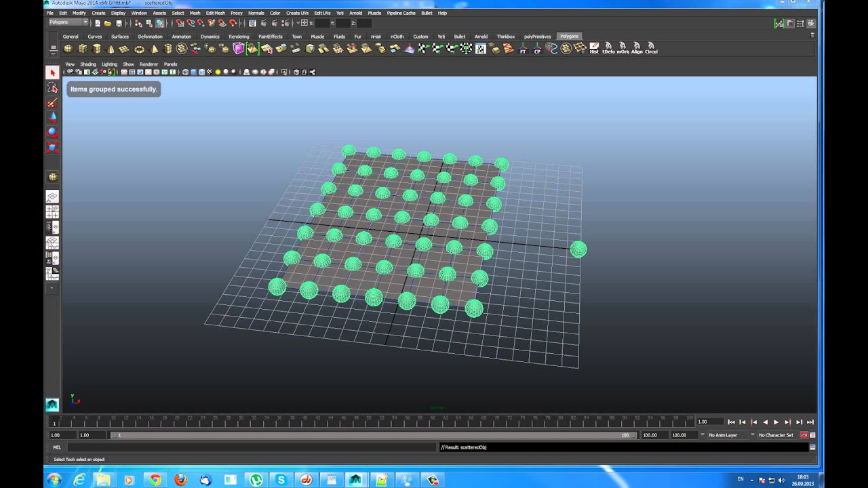This screenshot has width=868, height=488.
Task: Choose the Rotate tool in toolbox
Action: [52, 132]
